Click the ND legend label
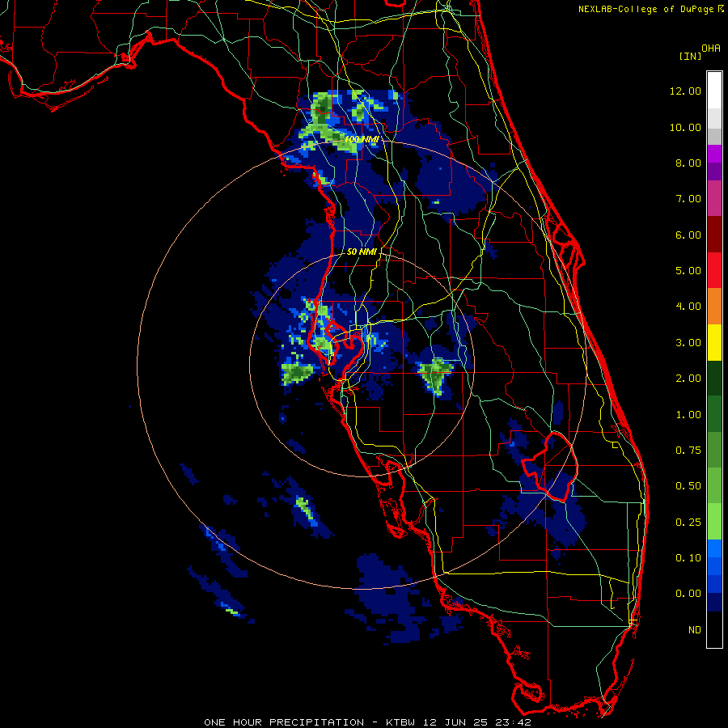 695,630
